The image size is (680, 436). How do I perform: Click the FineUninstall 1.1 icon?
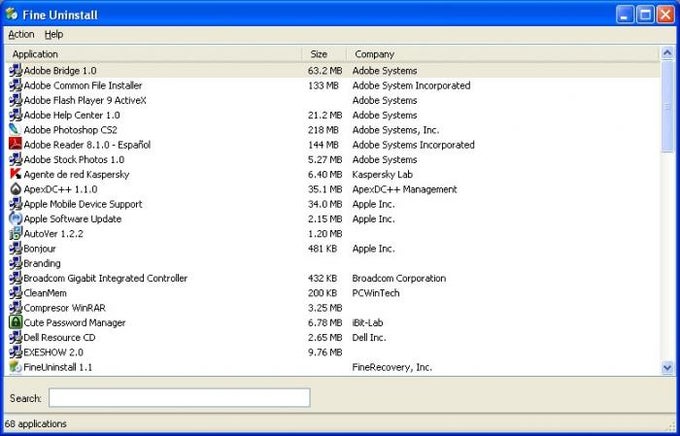point(16,367)
